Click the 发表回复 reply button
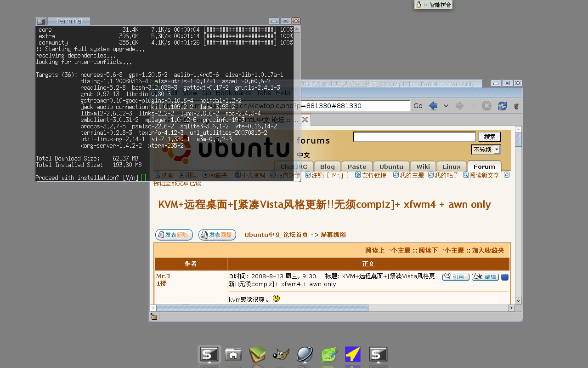The width and height of the screenshot is (588, 368). click(x=217, y=235)
